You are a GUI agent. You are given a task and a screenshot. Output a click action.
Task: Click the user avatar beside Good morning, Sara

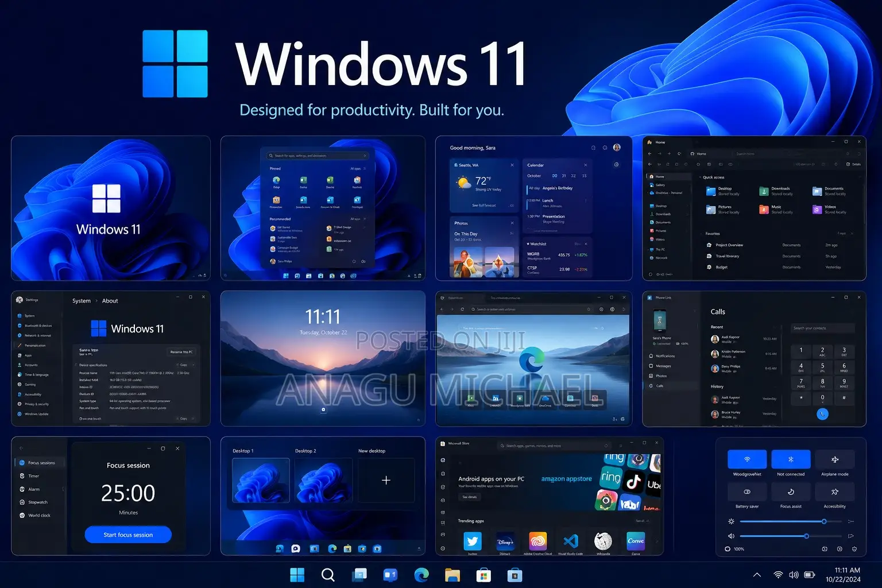pos(617,148)
